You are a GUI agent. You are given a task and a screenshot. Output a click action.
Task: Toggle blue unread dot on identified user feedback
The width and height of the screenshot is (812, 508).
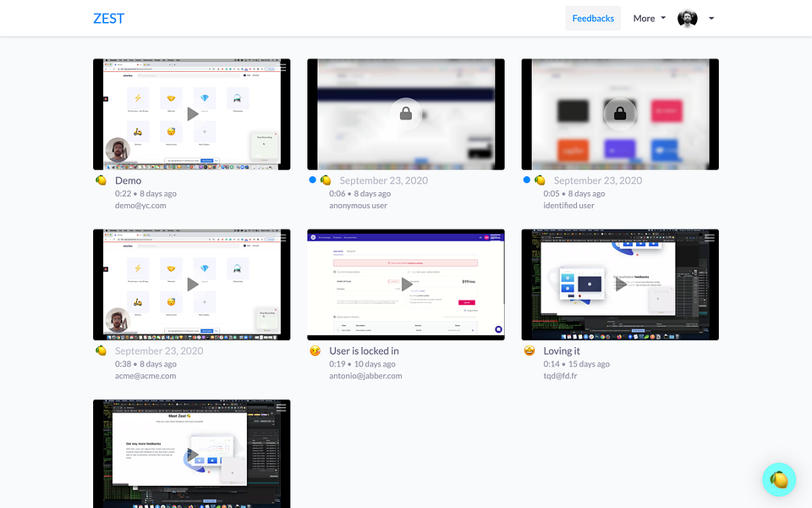pos(527,179)
